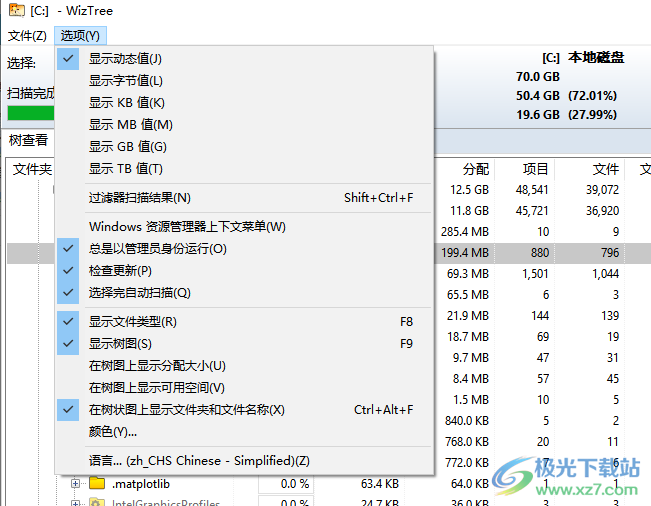Click the 1,501 items cell
This screenshot has width=651, height=506.
(535, 274)
